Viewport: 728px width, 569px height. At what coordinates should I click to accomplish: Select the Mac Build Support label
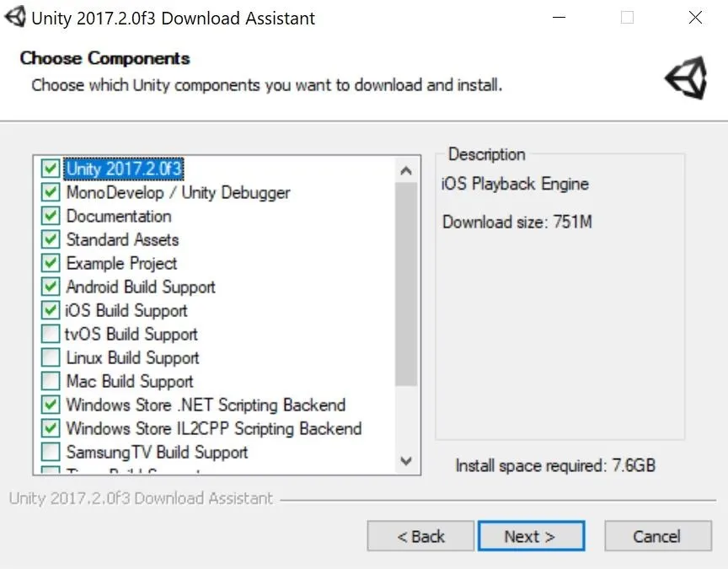click(130, 381)
